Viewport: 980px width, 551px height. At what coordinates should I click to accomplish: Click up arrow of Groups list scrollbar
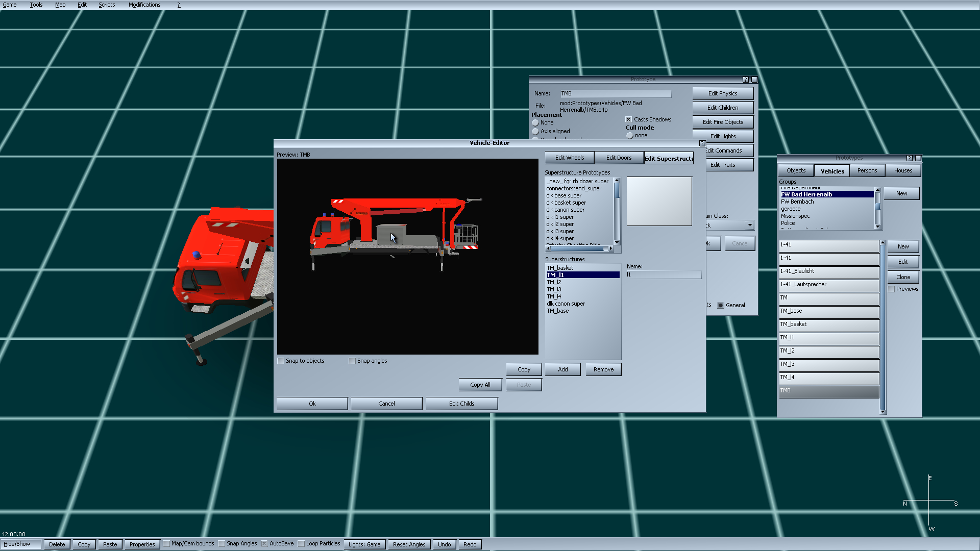point(878,190)
